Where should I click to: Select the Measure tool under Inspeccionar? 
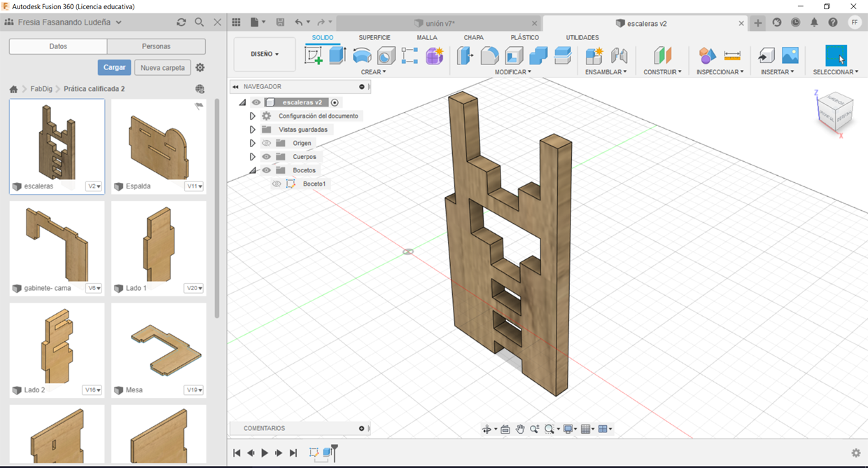(x=732, y=56)
